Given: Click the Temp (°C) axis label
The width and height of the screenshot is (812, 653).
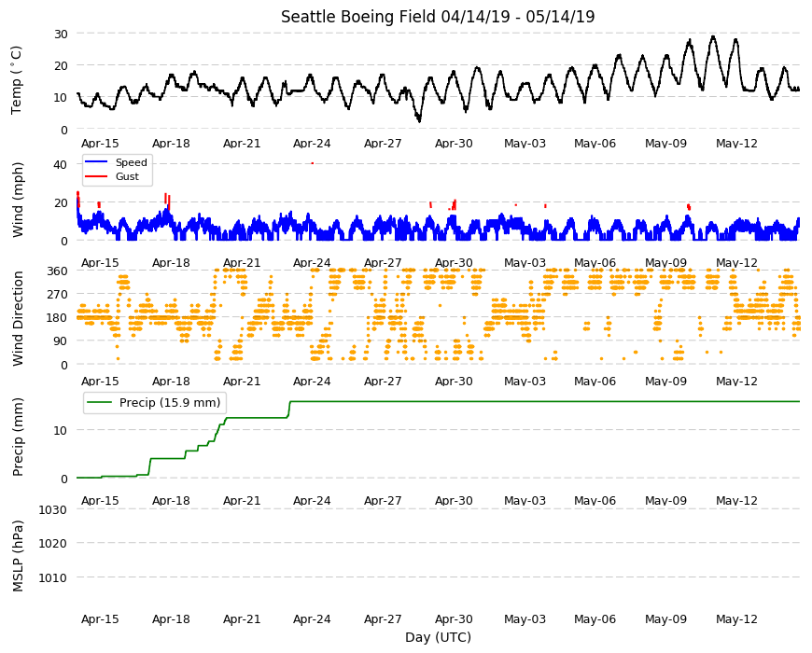Looking at the screenshot, I should click(x=17, y=80).
